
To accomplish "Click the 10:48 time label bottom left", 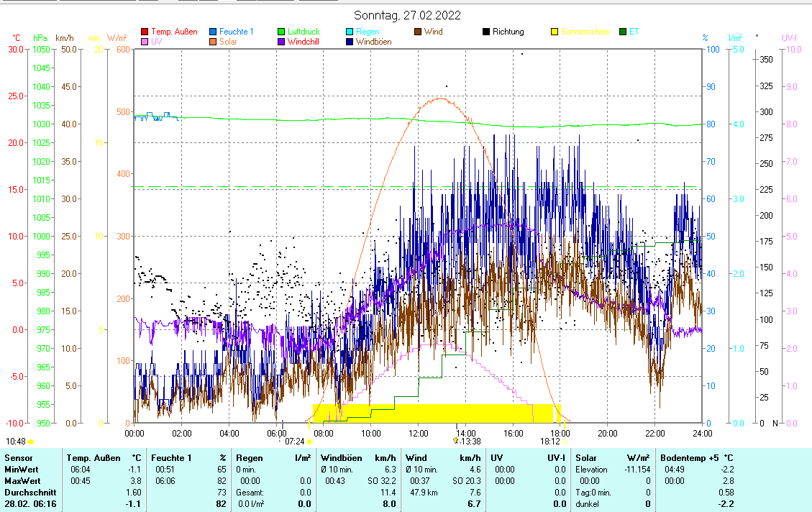I will tap(16, 441).
